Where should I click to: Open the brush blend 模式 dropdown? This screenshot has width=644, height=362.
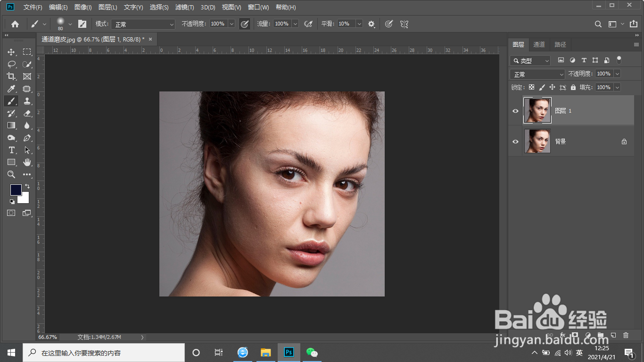coord(143,24)
